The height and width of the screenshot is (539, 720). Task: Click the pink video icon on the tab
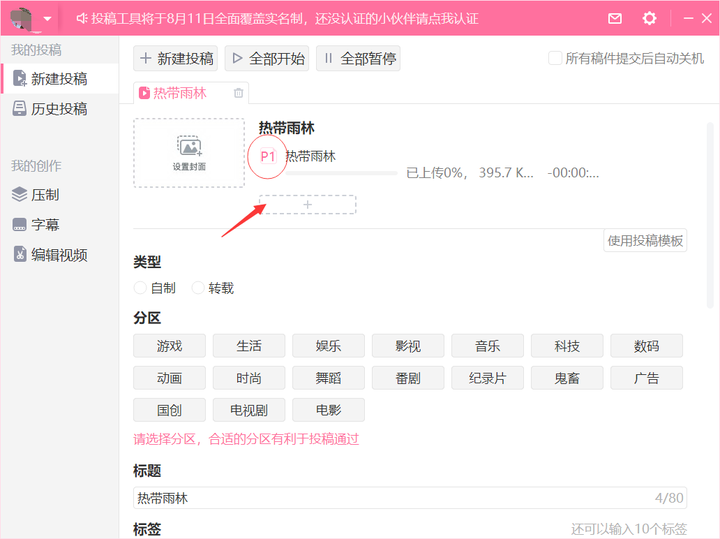click(144, 93)
